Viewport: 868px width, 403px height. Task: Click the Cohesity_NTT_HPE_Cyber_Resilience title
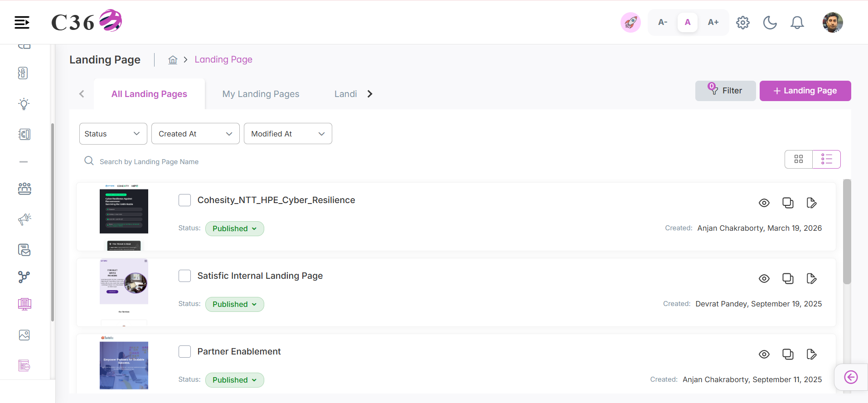point(276,200)
